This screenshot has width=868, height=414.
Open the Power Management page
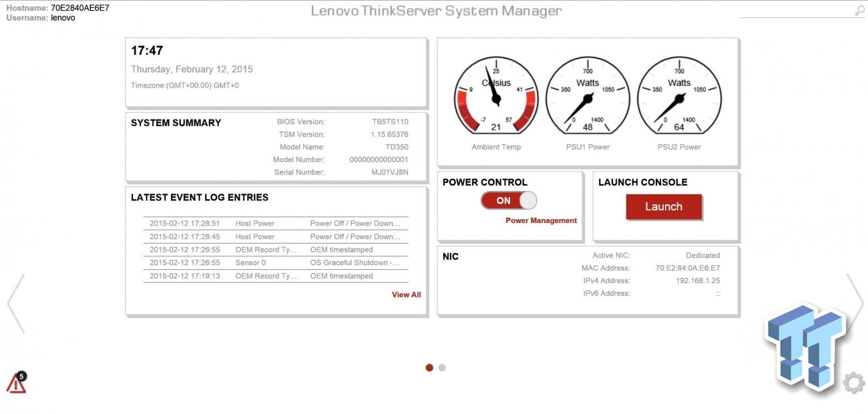click(541, 220)
